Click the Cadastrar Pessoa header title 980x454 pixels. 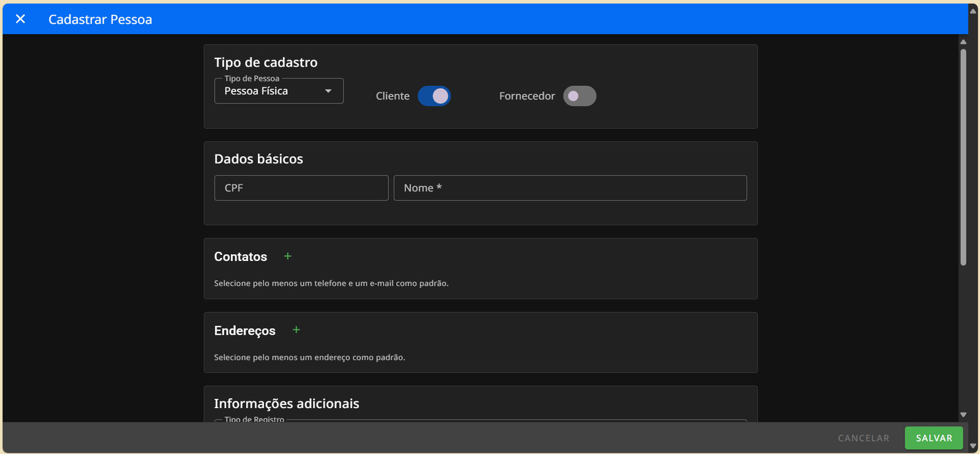(x=100, y=20)
